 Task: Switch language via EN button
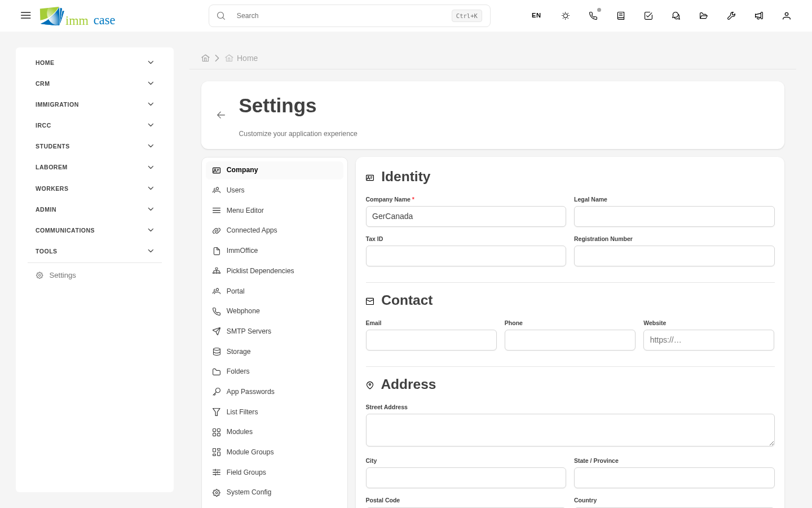536,16
